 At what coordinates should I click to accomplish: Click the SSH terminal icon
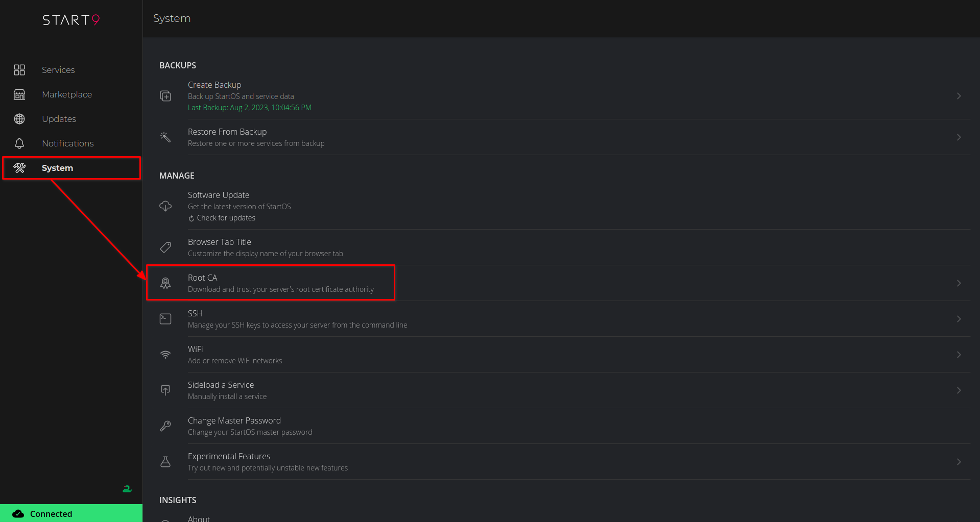click(x=165, y=319)
